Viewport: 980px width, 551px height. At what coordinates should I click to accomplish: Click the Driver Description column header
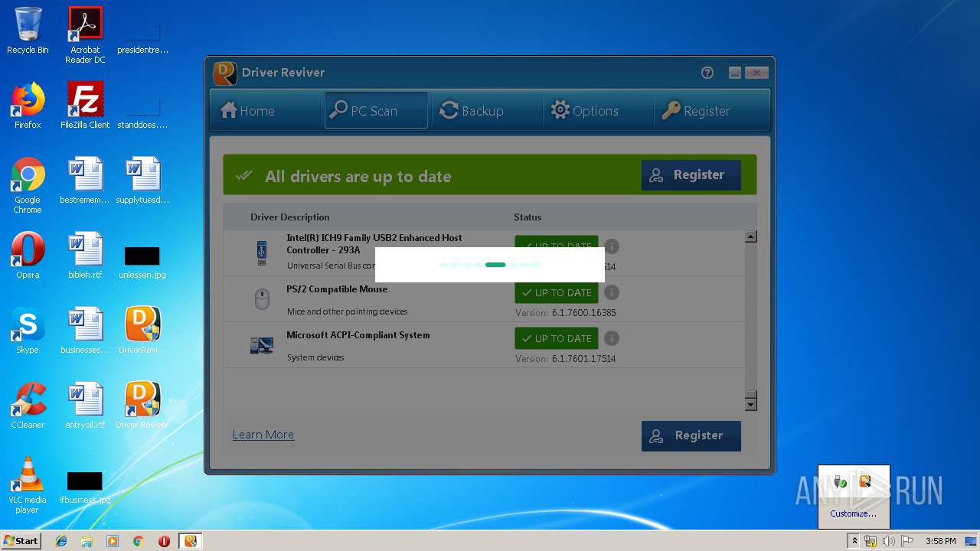pyautogui.click(x=290, y=217)
